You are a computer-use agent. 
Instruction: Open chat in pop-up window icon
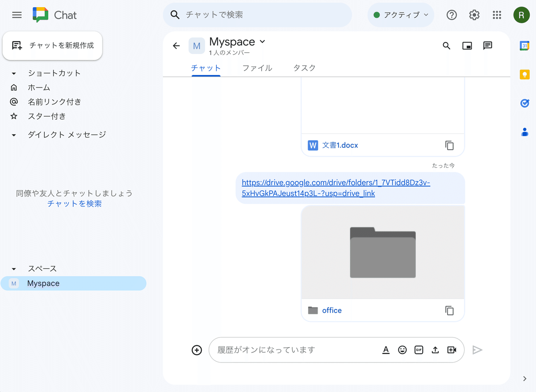(x=467, y=46)
